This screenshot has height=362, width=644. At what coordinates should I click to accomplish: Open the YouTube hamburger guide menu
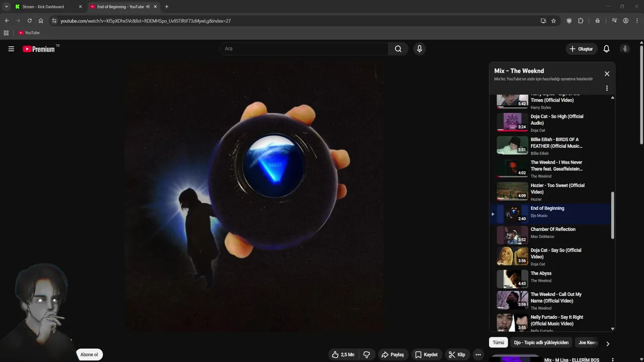click(11, 49)
